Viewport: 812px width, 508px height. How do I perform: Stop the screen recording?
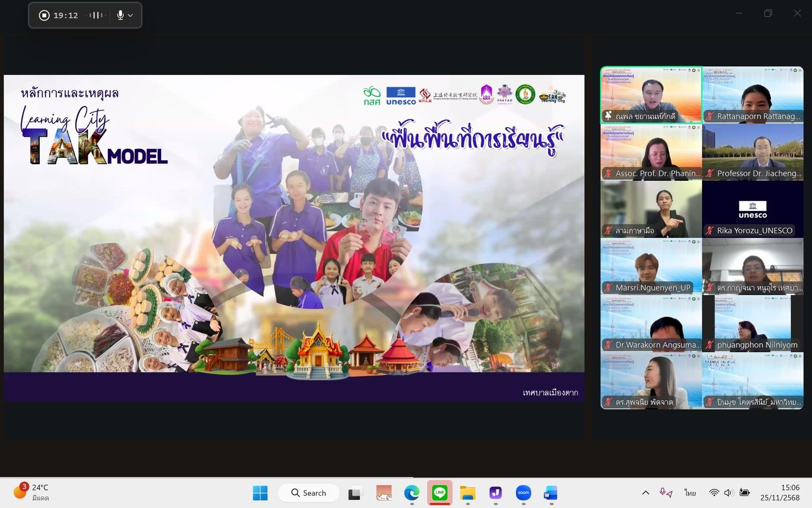tap(44, 16)
